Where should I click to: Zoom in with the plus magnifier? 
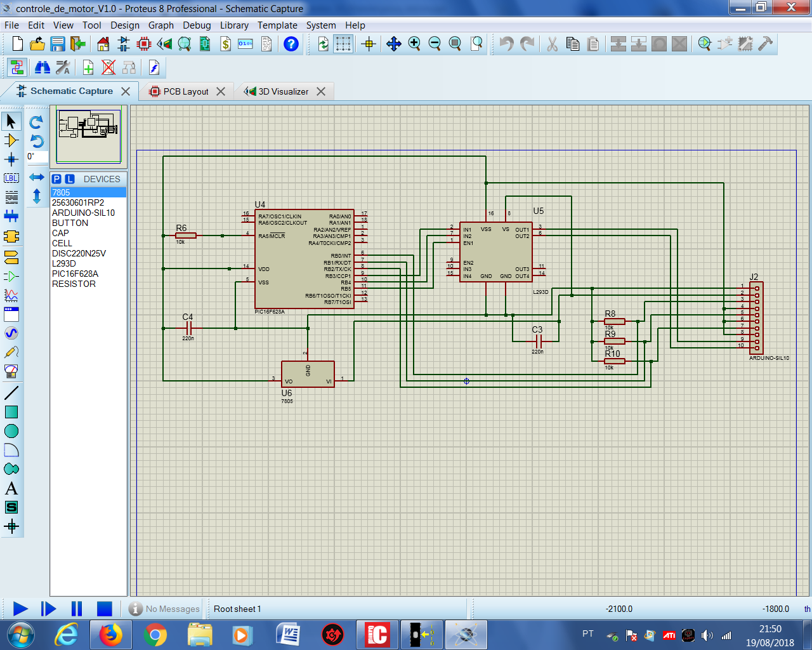point(414,44)
